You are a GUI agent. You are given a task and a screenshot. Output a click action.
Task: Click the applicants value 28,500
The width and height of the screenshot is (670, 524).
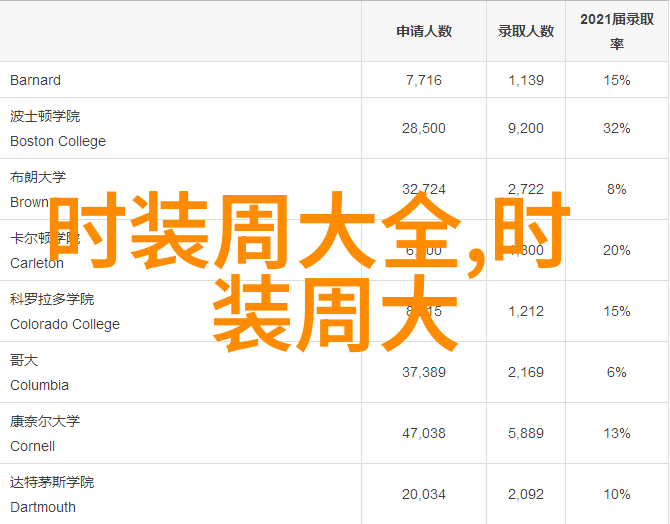pyautogui.click(x=424, y=128)
